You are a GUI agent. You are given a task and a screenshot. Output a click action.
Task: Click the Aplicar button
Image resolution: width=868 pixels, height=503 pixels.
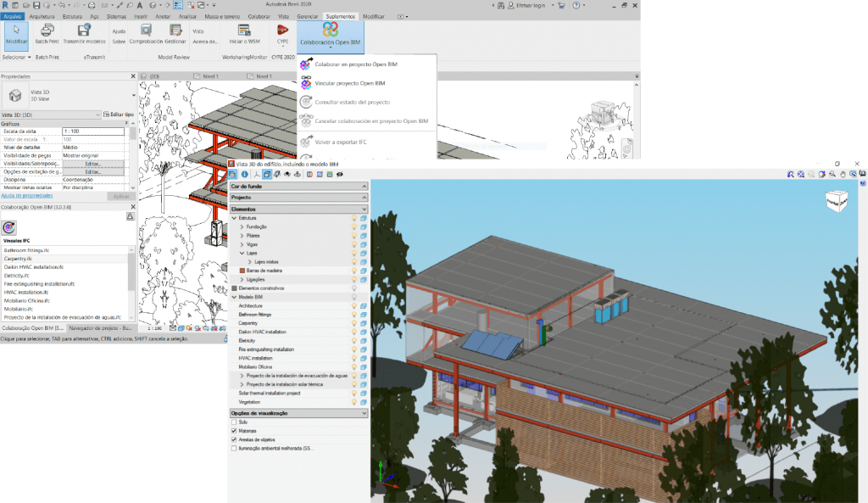121,196
